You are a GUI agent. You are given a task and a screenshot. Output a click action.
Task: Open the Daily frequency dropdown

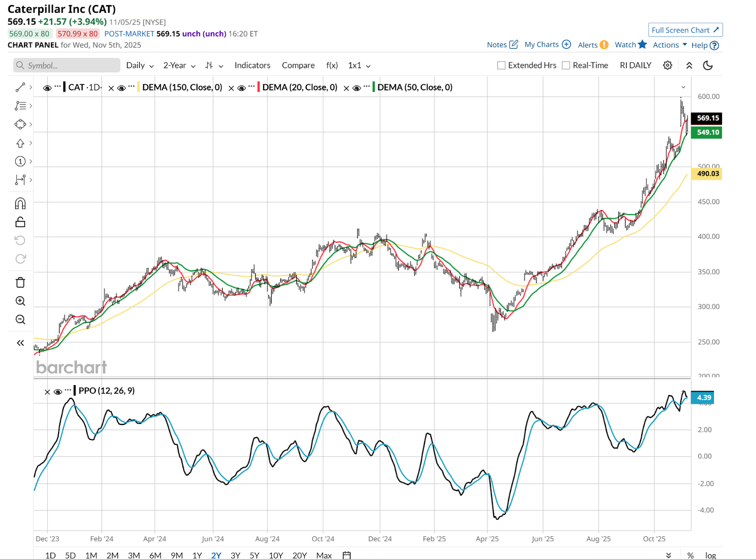click(140, 66)
